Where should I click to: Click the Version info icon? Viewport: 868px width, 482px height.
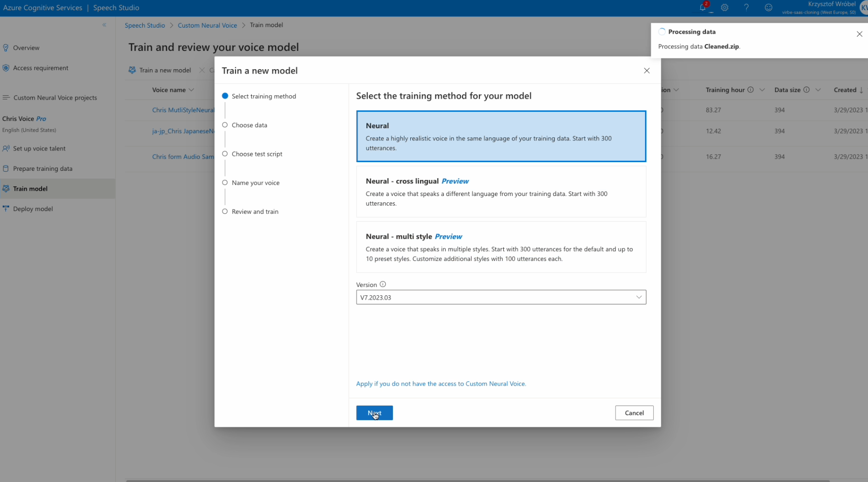(383, 285)
